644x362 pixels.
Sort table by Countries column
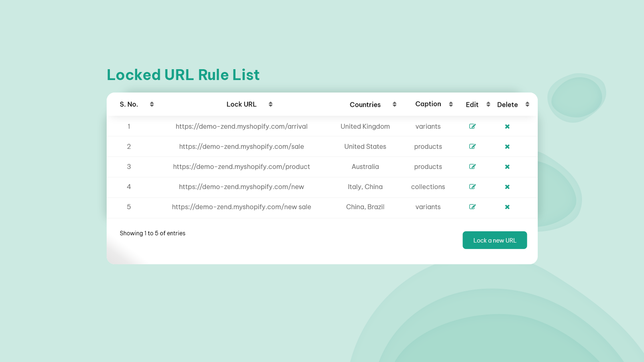click(x=394, y=104)
